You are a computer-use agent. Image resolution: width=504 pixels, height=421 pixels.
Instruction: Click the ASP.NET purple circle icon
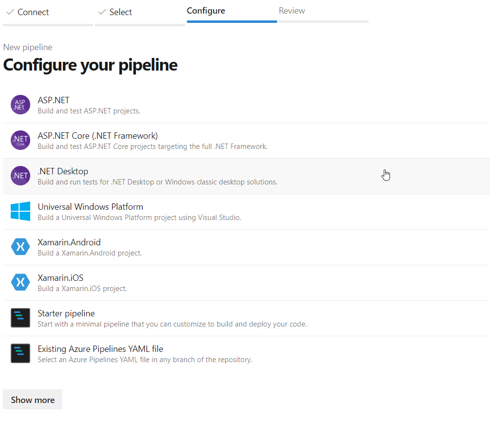(x=20, y=105)
